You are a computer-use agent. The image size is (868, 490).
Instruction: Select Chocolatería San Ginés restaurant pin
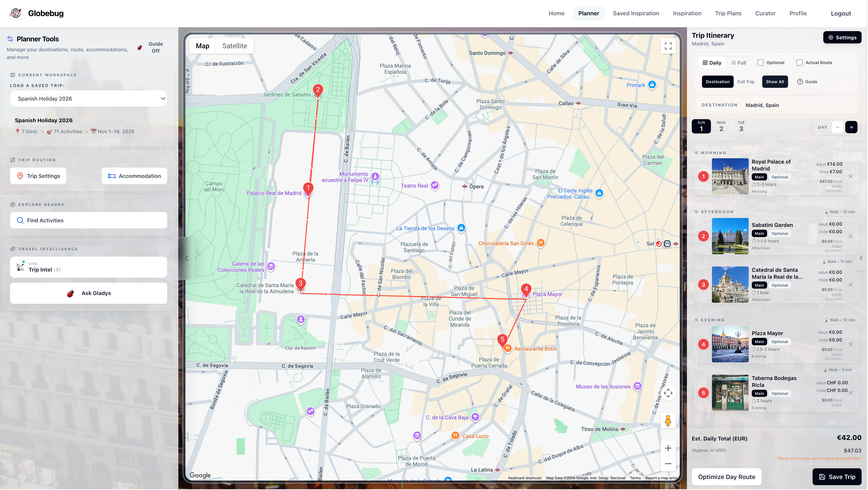541,243
